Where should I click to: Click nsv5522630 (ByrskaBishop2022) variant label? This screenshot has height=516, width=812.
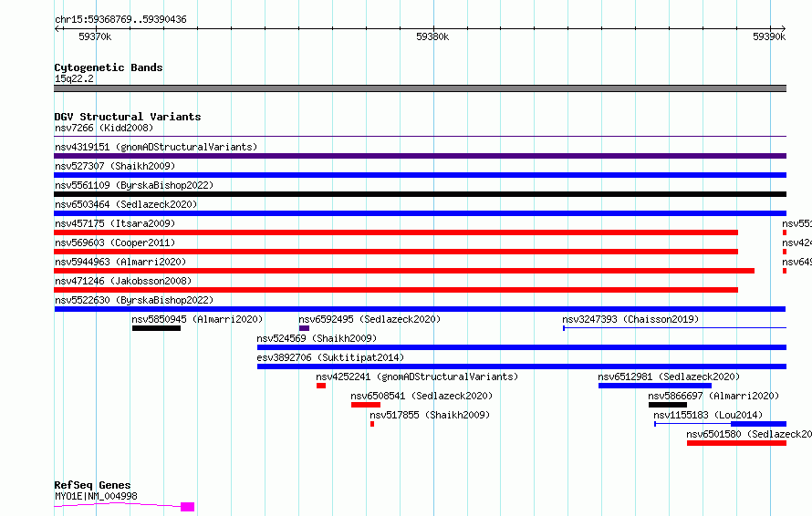click(134, 300)
